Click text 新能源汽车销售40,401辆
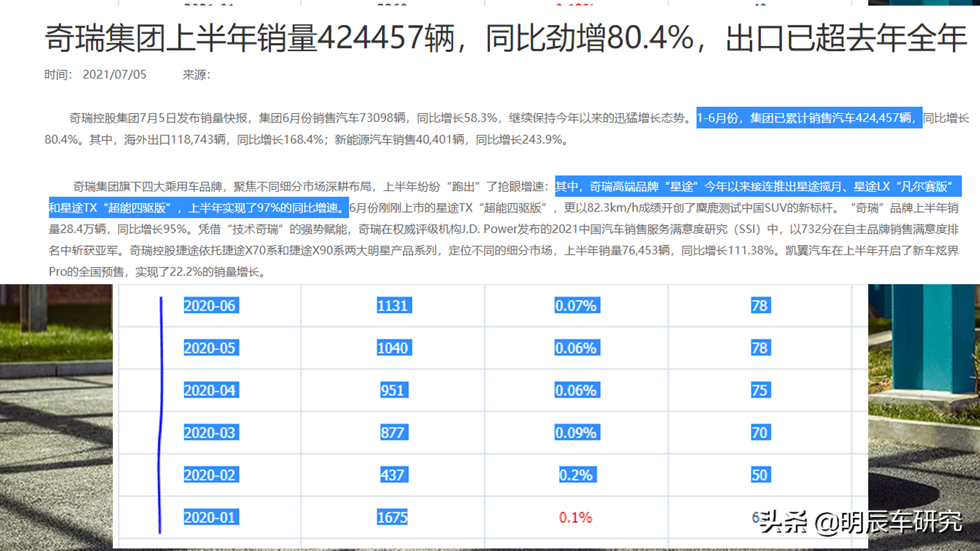 (400, 140)
